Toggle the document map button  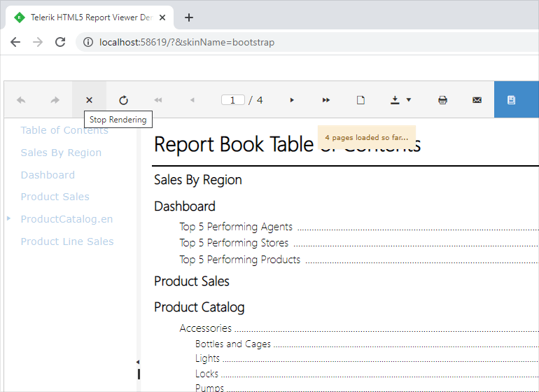pyautogui.click(x=511, y=100)
